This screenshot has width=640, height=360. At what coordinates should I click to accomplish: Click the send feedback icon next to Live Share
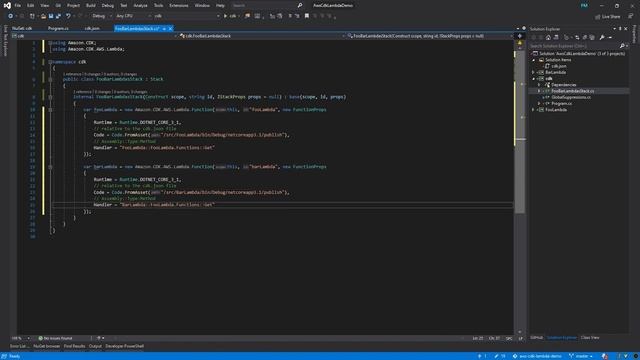click(x=631, y=16)
